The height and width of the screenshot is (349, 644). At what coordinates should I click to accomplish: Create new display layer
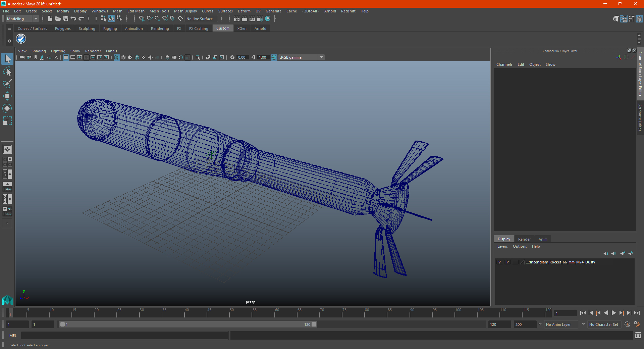click(x=623, y=253)
